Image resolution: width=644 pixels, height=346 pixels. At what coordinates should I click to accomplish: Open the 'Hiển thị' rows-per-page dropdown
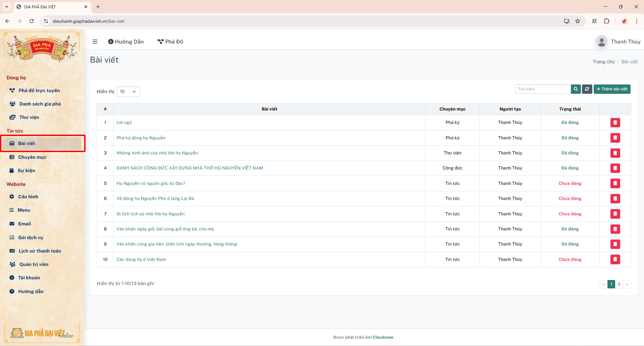pyautogui.click(x=128, y=91)
